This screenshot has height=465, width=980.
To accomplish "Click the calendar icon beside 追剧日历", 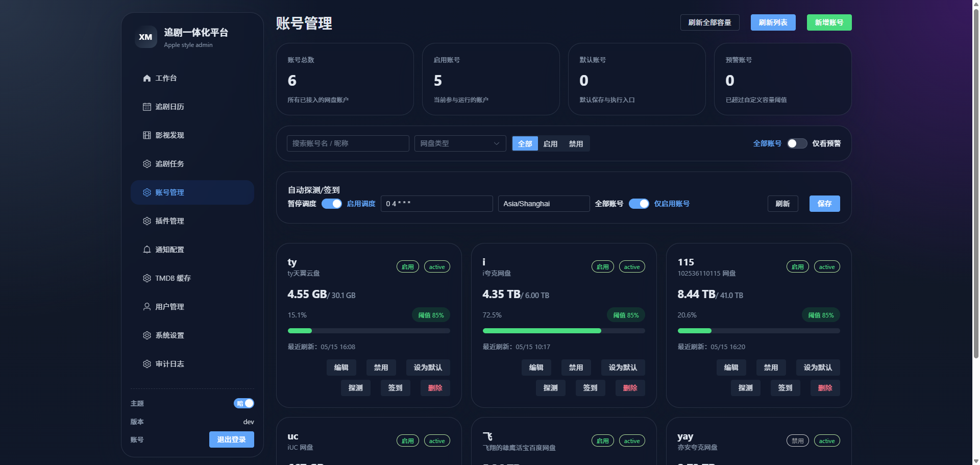I will 147,107.
